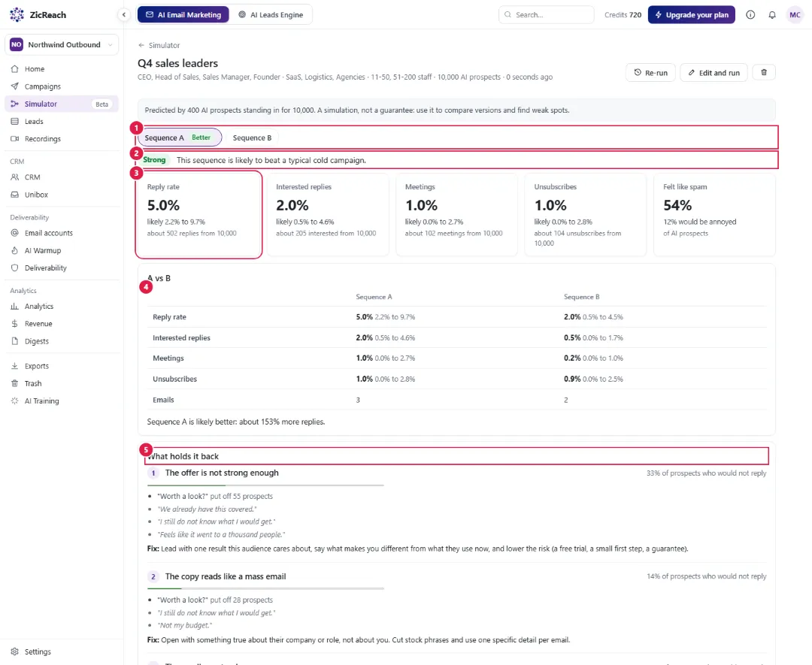The height and width of the screenshot is (665, 812).
Task: Click 'The offer is not strong enough' item
Action: point(222,473)
